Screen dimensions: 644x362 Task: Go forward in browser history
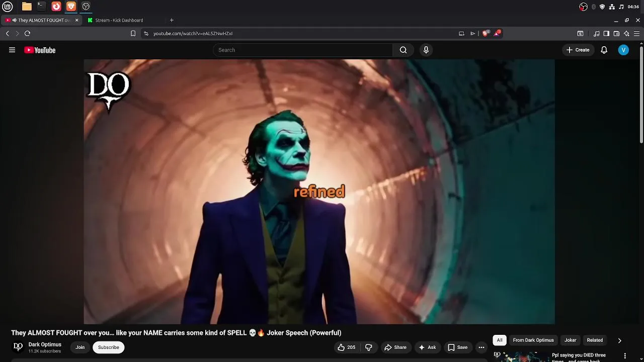(17, 34)
